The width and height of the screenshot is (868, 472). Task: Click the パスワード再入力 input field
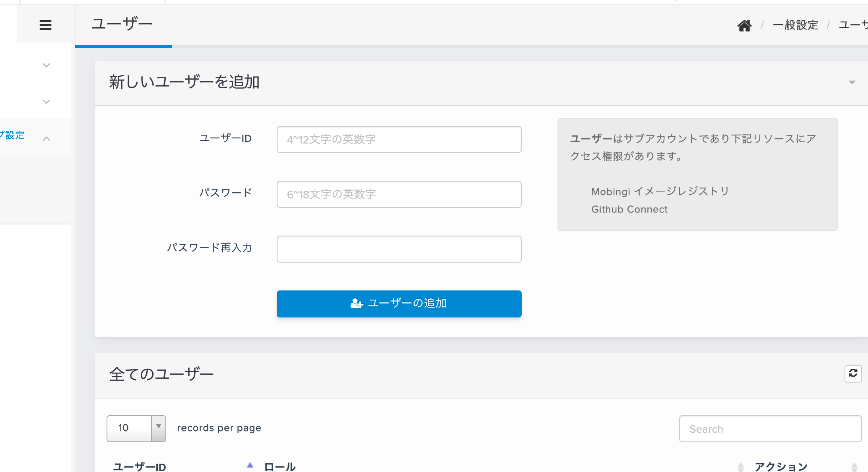[x=399, y=249]
